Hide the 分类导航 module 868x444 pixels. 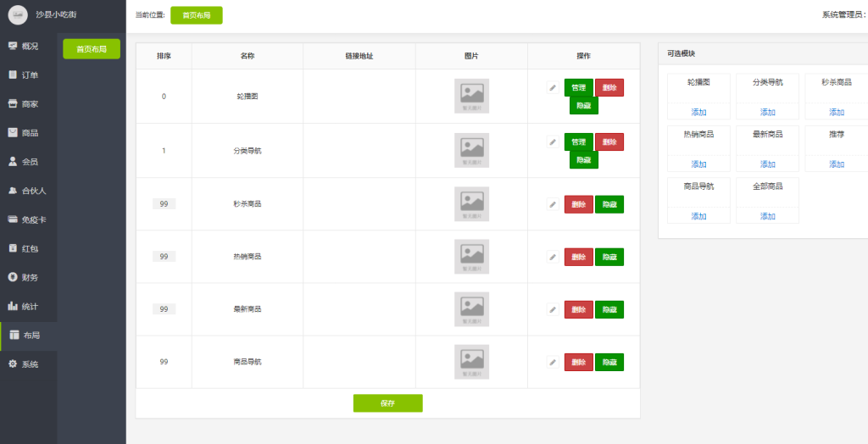point(584,159)
